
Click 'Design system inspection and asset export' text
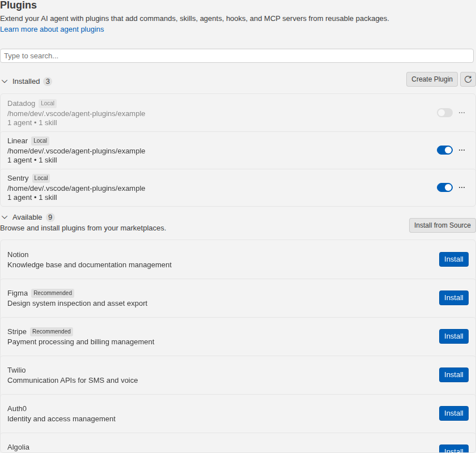coord(77,304)
